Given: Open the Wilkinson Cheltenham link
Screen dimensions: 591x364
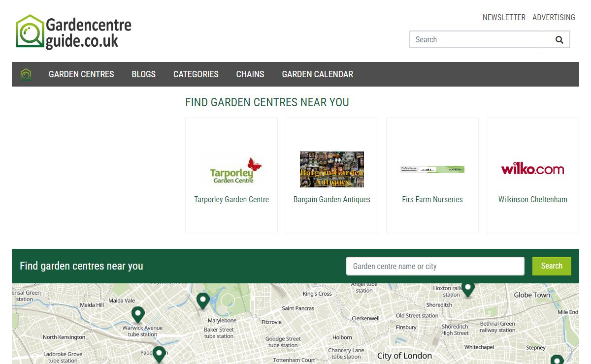Looking at the screenshot, I should click(x=533, y=199).
